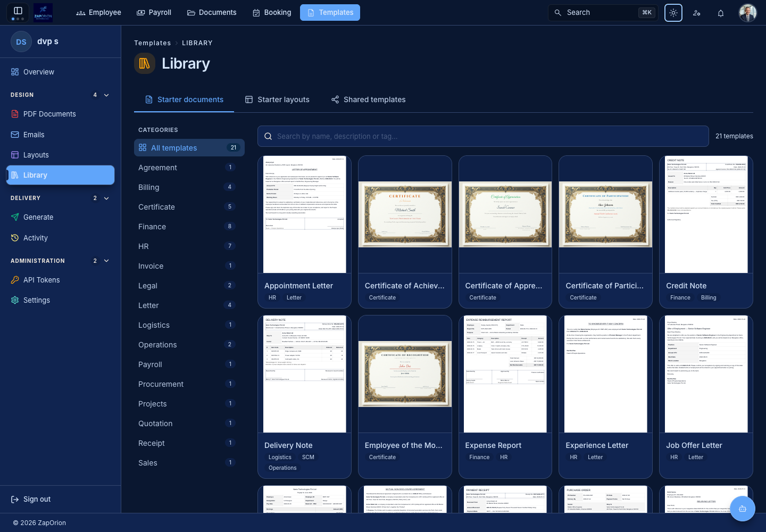Switch to Starter documents tab
This screenshot has height=532, width=766.
[x=184, y=99]
